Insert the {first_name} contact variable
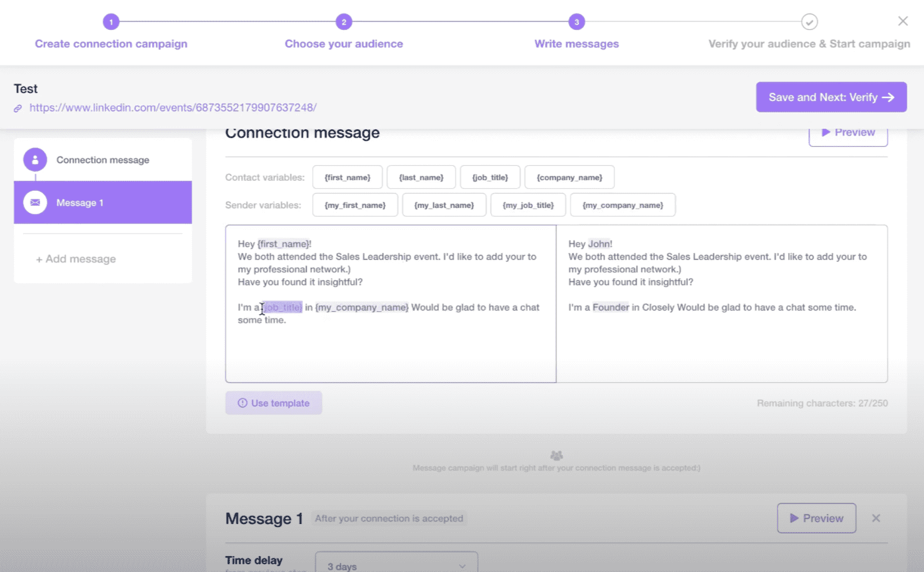Viewport: 924px width, 572px height. pos(347,177)
